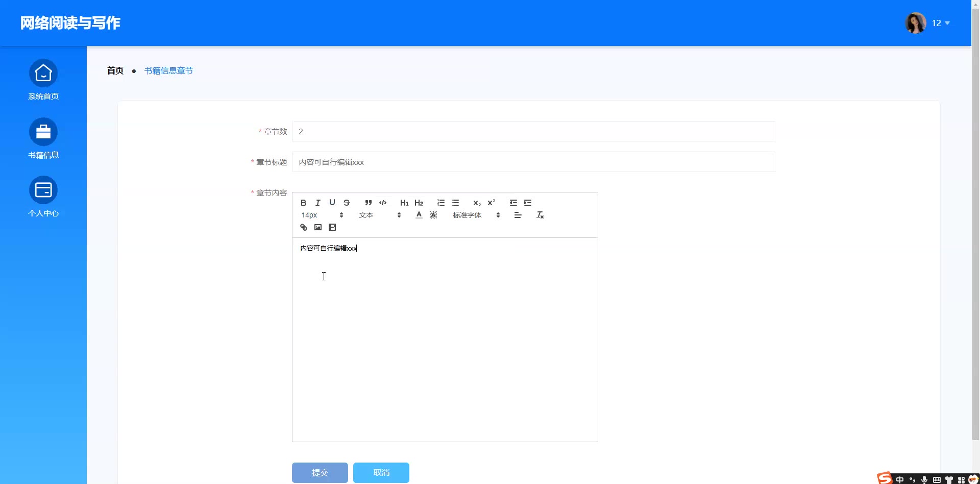Open the Sogou soft keyboard

coord(937,479)
